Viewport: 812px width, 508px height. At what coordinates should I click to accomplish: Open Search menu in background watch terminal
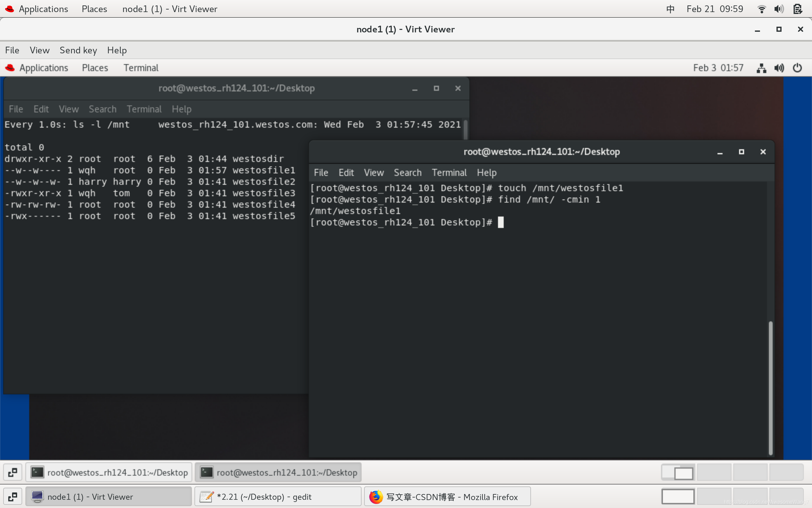[x=102, y=109]
